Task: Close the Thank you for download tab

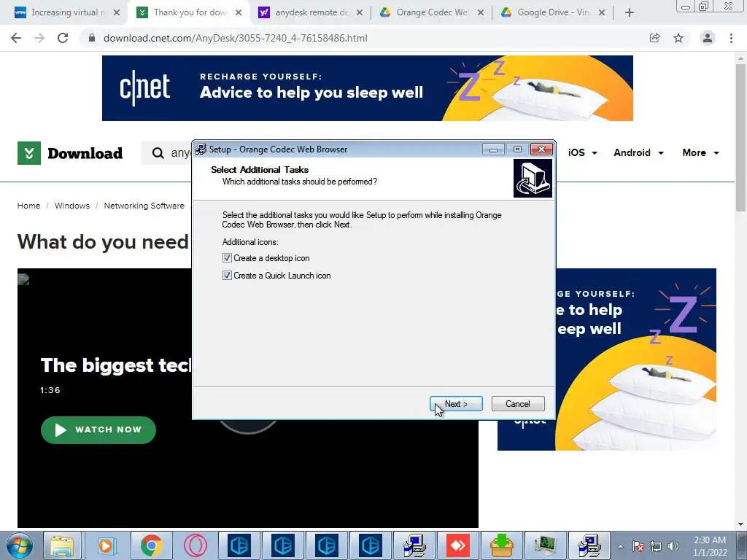Action: point(239,12)
